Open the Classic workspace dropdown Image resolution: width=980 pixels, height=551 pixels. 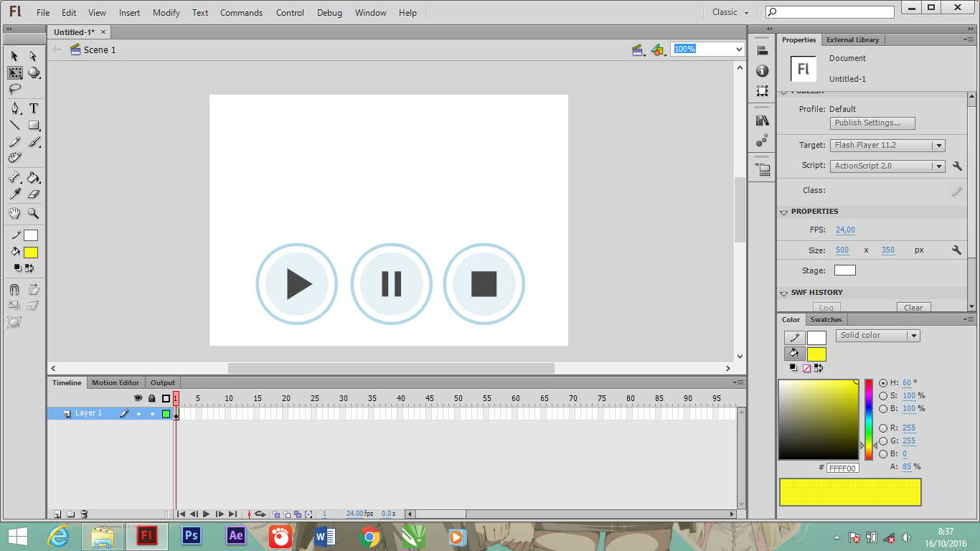pyautogui.click(x=729, y=12)
